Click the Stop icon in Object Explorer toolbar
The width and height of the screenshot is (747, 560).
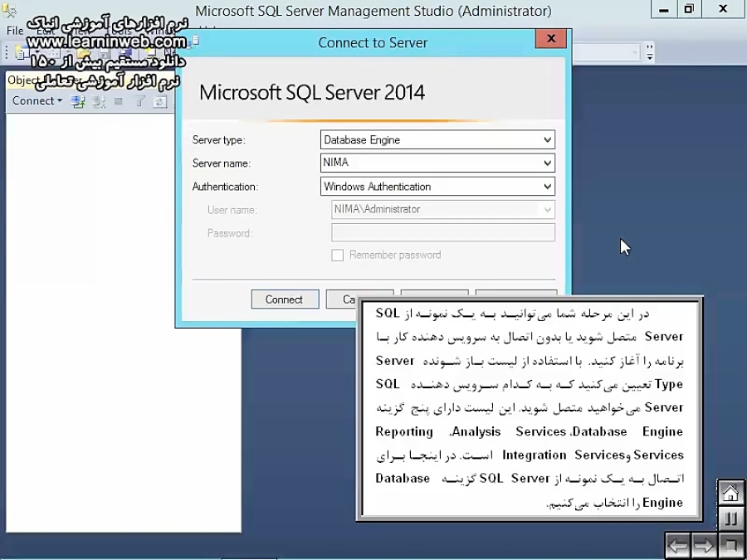click(119, 101)
